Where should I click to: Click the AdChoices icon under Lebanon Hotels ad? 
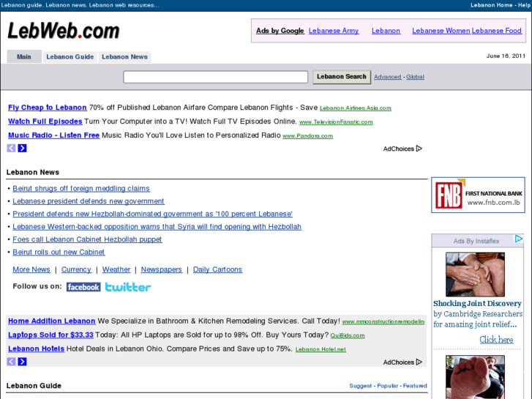(419, 362)
